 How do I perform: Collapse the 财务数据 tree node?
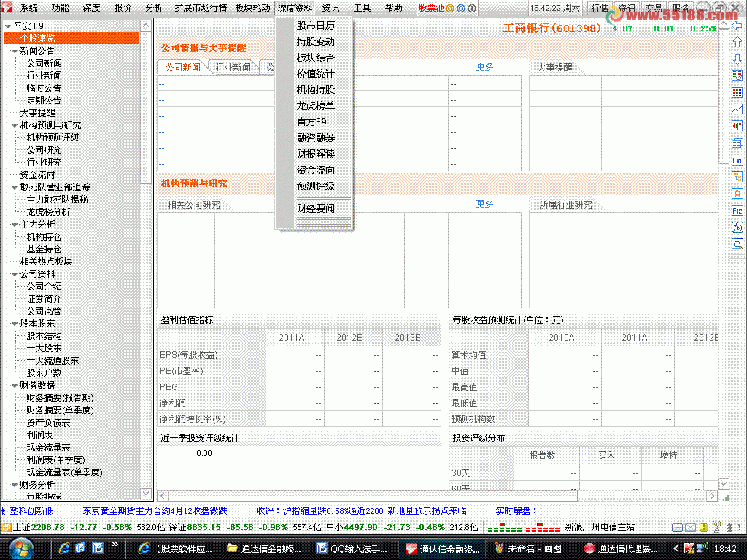pos(15,385)
